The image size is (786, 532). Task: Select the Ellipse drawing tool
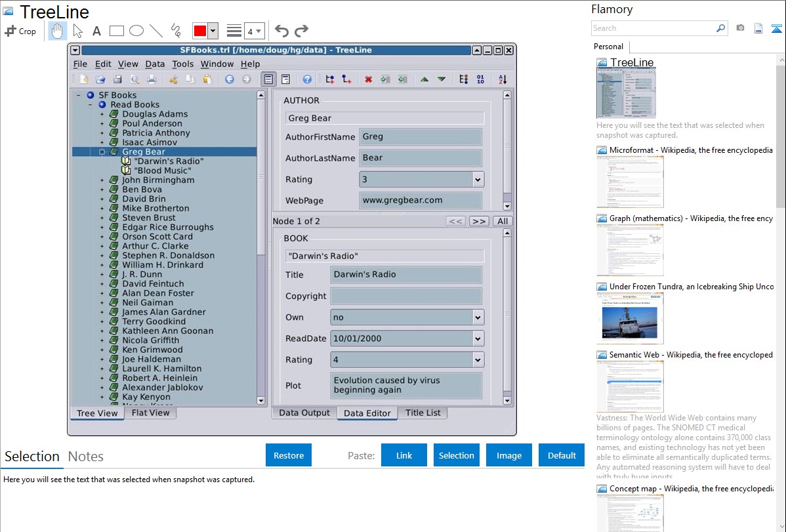pos(136,31)
